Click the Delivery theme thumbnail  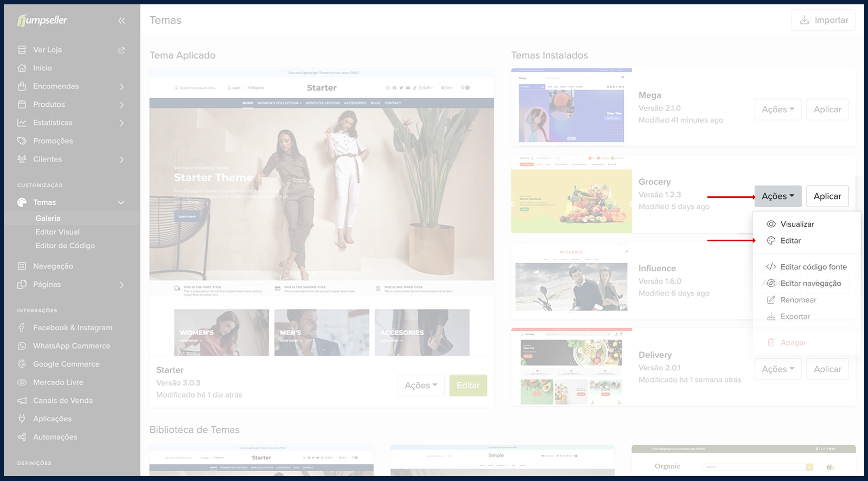[x=571, y=367]
